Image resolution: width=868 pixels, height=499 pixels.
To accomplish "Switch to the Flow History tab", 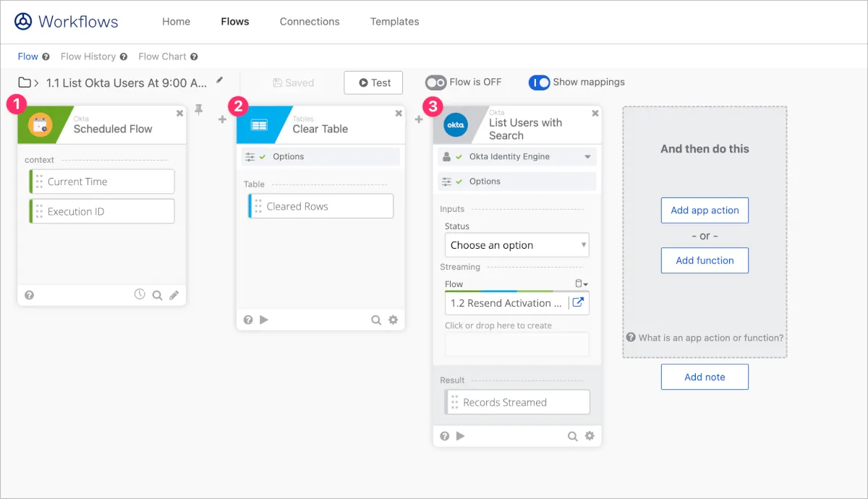I will click(88, 56).
